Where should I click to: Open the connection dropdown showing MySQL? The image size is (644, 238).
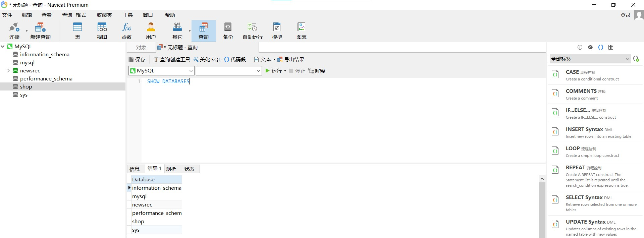[x=161, y=71]
